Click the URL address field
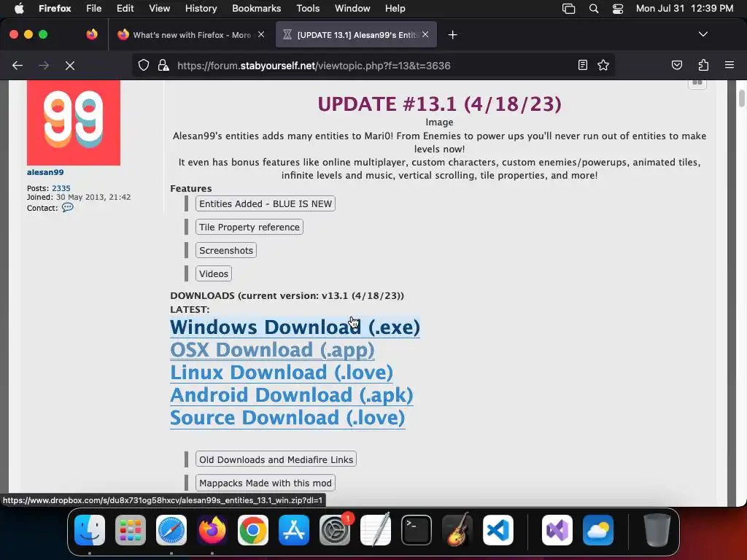Viewport: 747px width, 560px height. (374, 65)
